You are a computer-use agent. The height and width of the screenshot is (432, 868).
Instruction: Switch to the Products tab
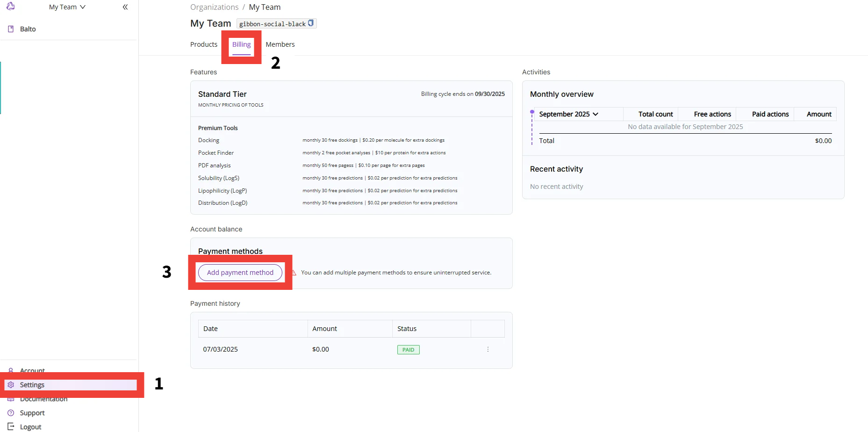[x=204, y=44]
